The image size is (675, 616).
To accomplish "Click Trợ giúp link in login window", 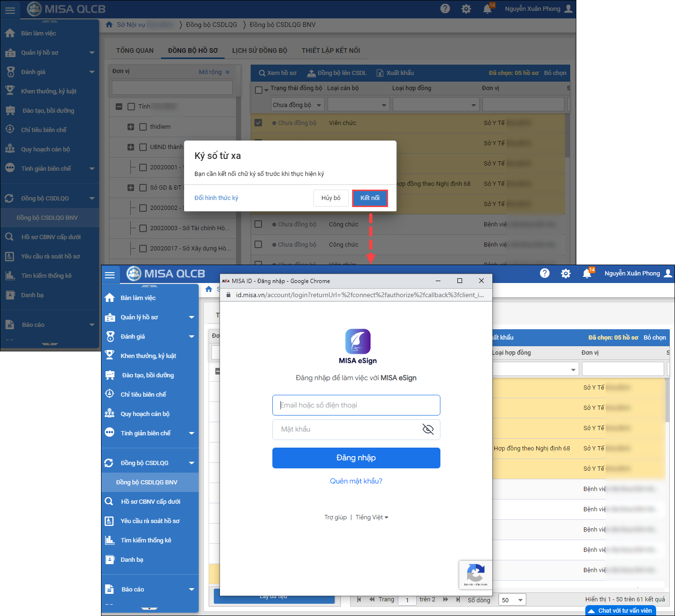I will tap(336, 517).
